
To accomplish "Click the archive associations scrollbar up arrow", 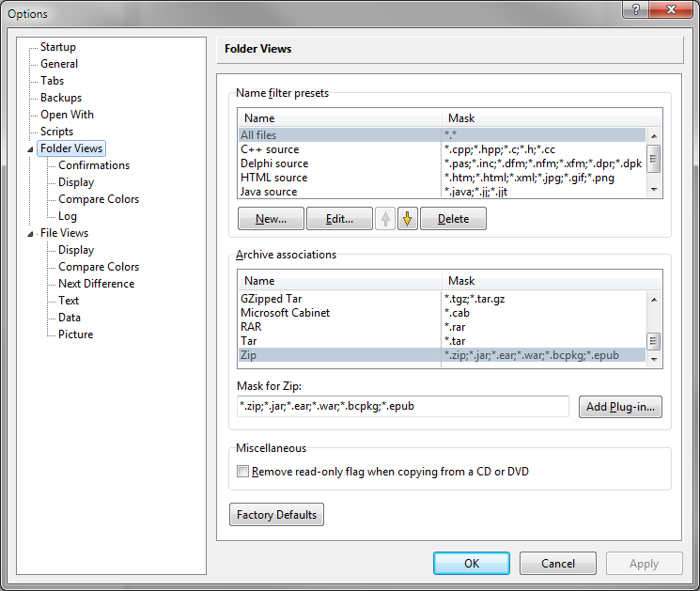I will [654, 300].
